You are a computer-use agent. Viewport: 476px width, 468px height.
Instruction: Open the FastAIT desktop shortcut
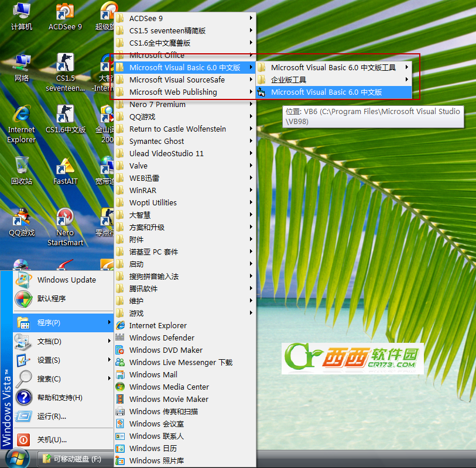(65, 171)
